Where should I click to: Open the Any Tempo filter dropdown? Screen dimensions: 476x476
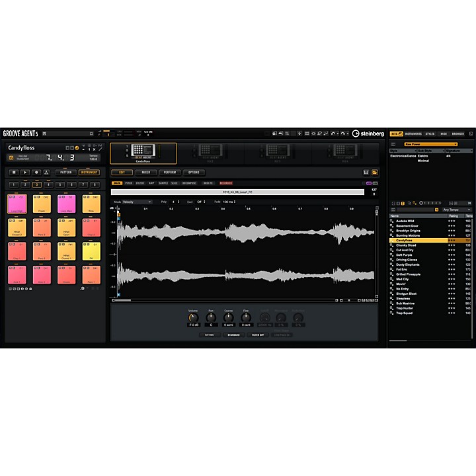pyautogui.click(x=456, y=210)
